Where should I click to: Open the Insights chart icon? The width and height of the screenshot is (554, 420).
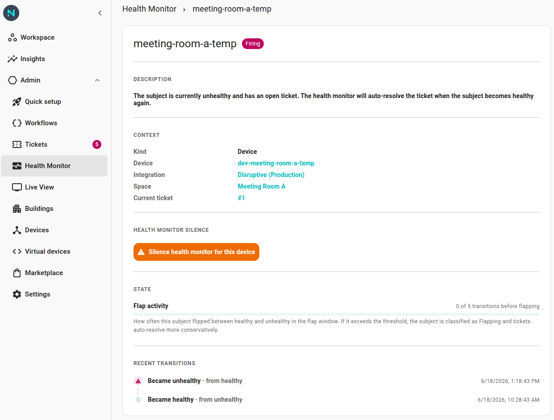coord(12,59)
